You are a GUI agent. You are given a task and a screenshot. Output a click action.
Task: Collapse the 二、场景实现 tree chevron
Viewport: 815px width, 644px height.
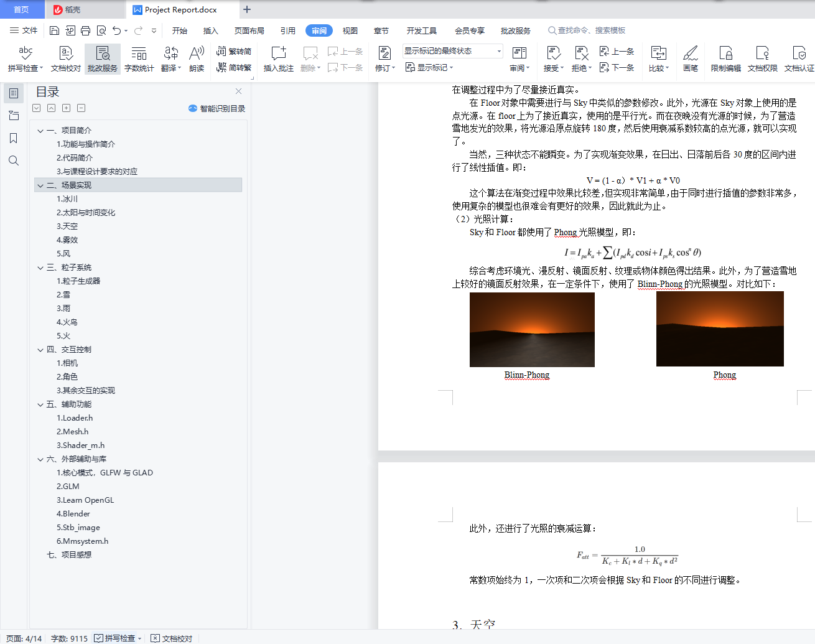coord(40,185)
